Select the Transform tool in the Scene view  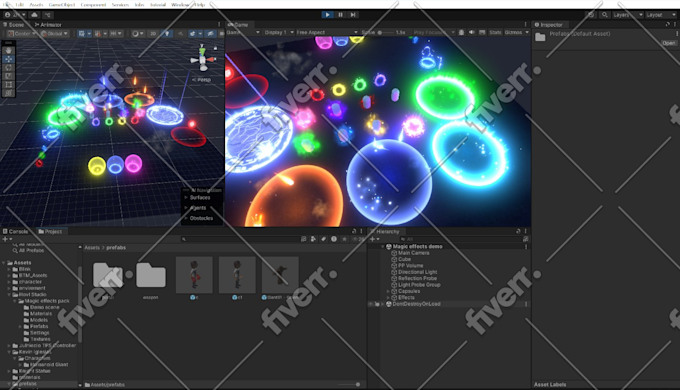pos(9,93)
